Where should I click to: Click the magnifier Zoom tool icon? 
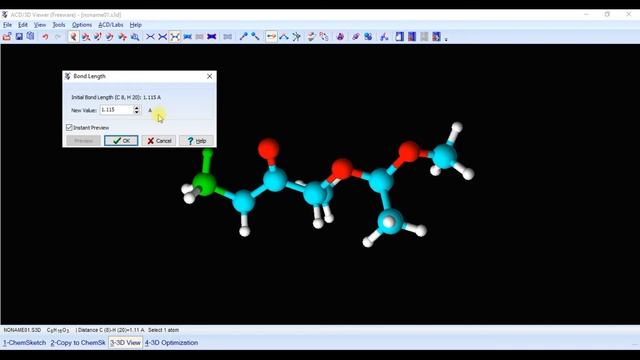point(135,37)
